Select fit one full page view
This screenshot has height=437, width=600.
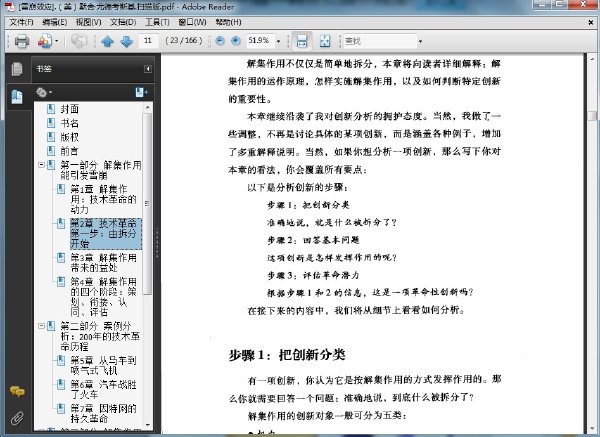325,41
